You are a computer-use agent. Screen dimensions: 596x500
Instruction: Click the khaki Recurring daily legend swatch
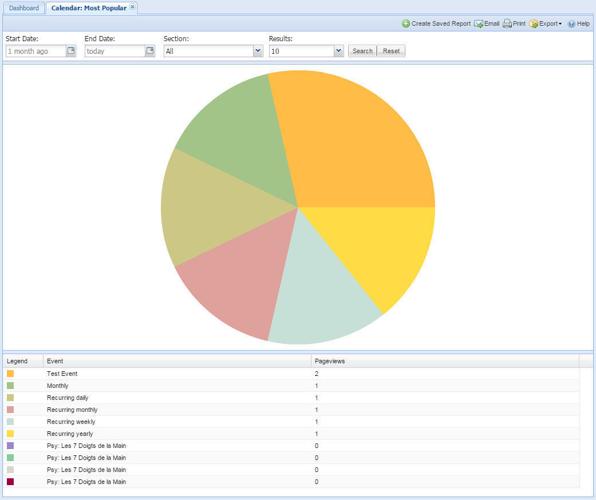pos(10,398)
